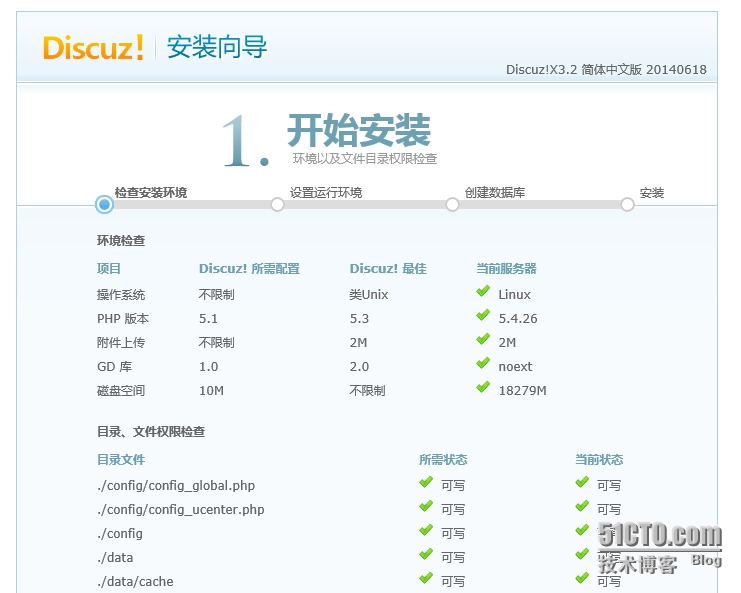Click the 5.4.26 PHP version value
This screenshot has width=741, height=593.
518,318
